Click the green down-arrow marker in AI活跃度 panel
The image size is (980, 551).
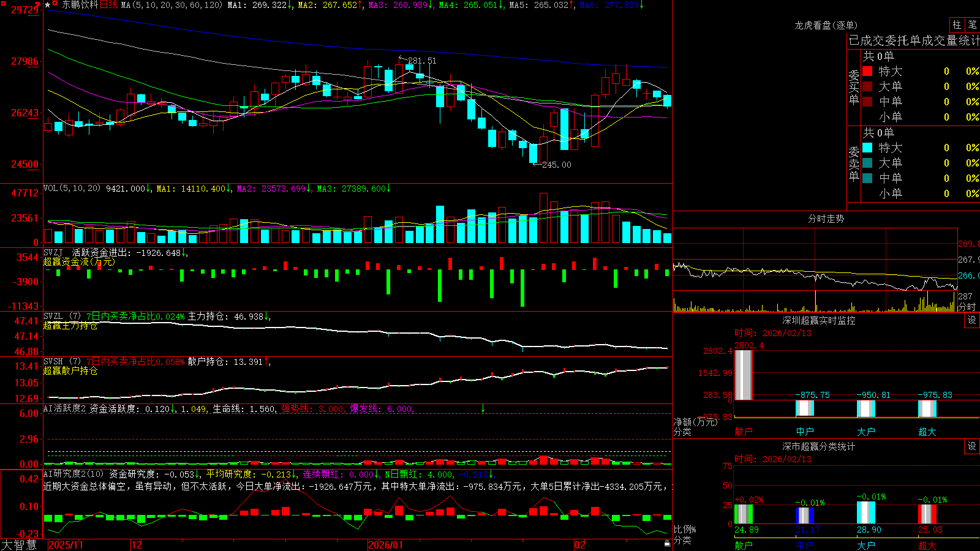pyautogui.click(x=483, y=408)
